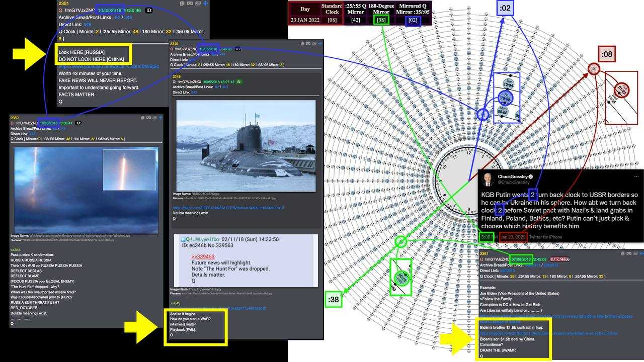Click the :38 marker label on clock
Screen dimensions: 644x362
334,300
